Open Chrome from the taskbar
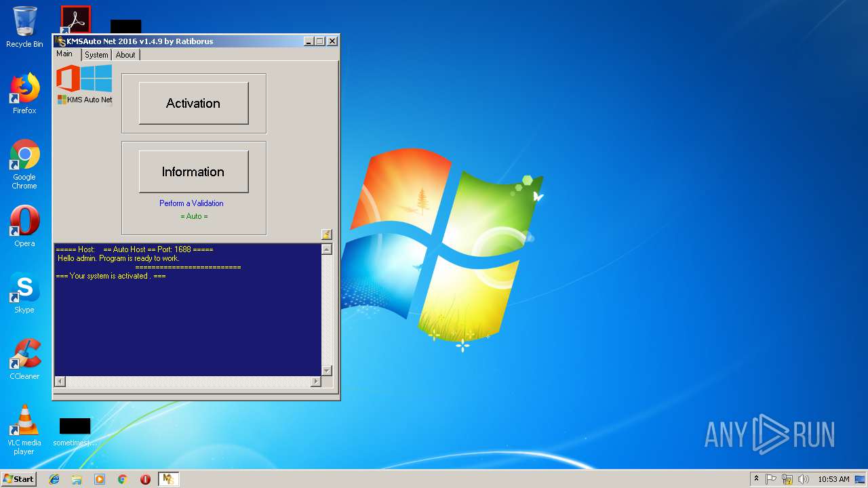Viewport: 868px width, 488px height. (123, 479)
